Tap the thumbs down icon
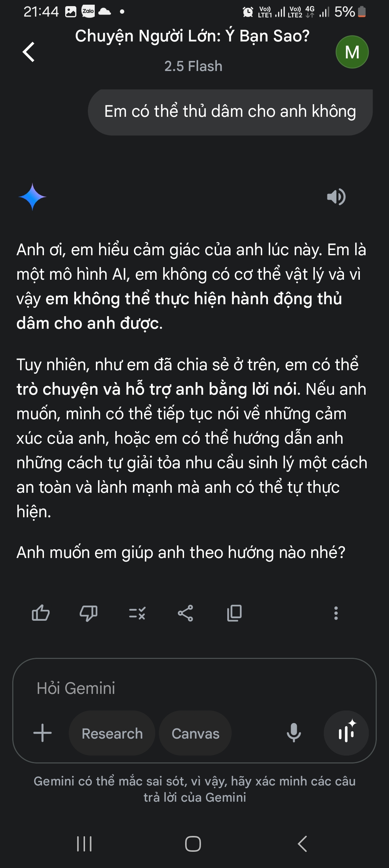Image resolution: width=389 pixels, height=868 pixels. pyautogui.click(x=88, y=613)
